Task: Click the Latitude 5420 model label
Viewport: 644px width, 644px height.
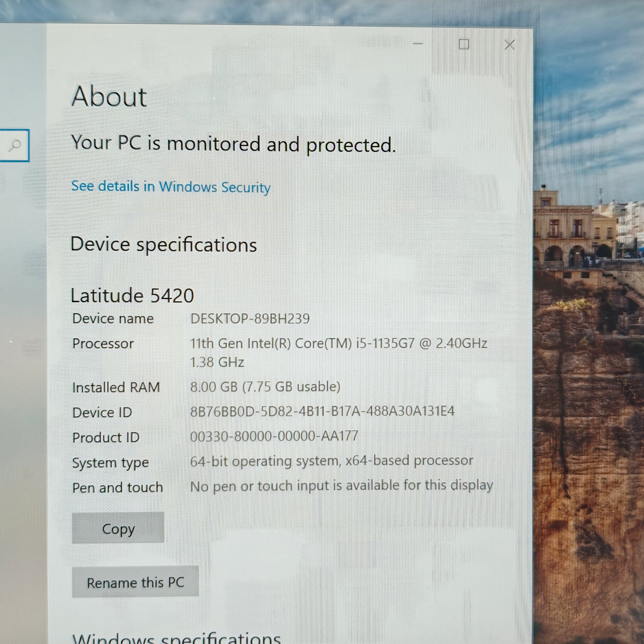Action: (x=132, y=295)
